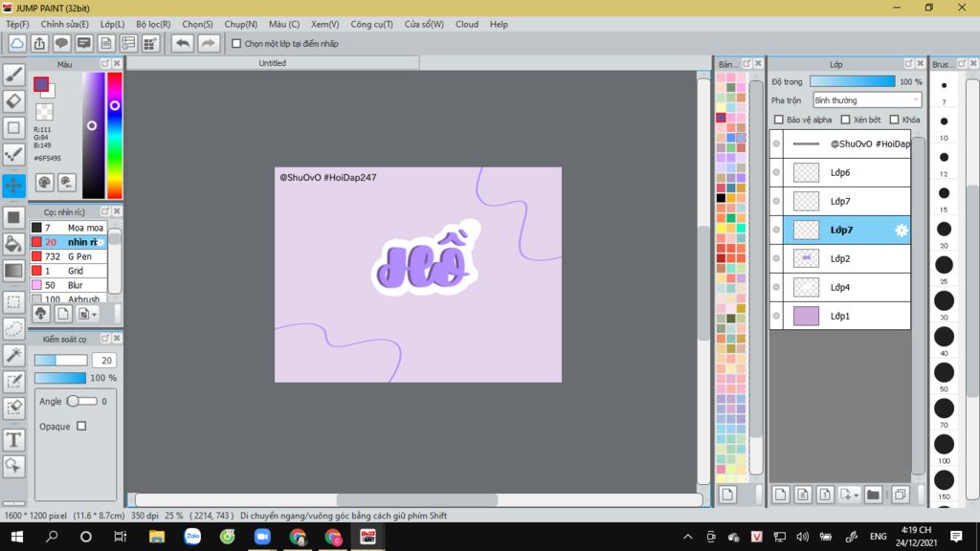Image resolution: width=980 pixels, height=551 pixels.
Task: Select the transparent color swatch
Action: [44, 112]
